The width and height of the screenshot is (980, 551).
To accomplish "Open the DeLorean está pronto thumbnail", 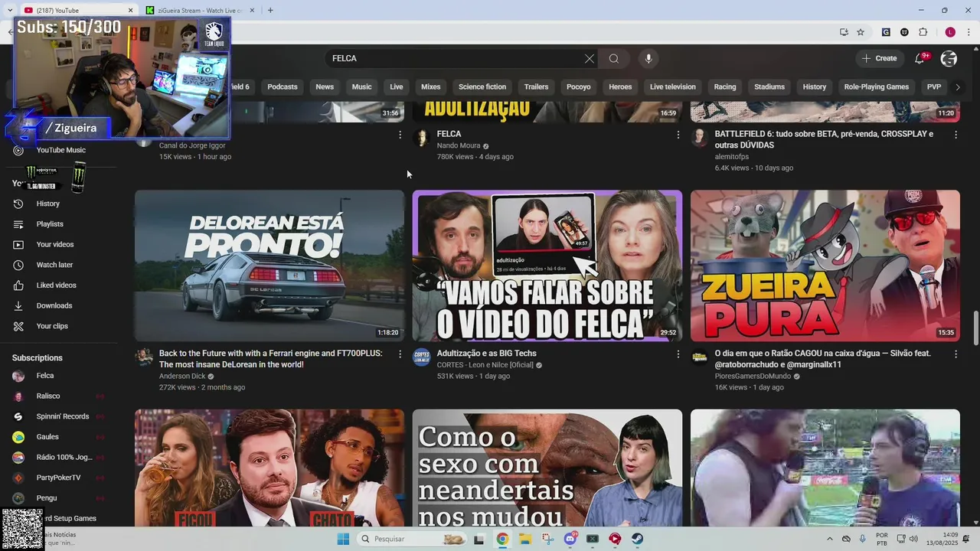I will pos(269,266).
